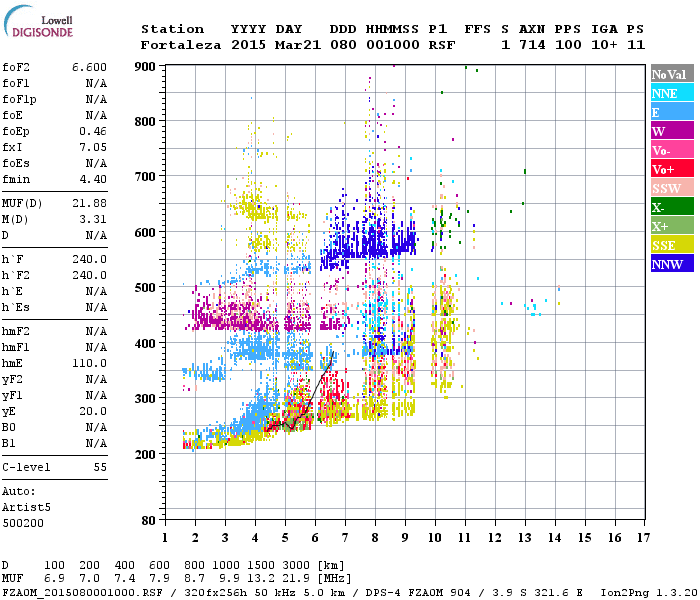Select the X+ light green legend swatch

click(x=672, y=225)
